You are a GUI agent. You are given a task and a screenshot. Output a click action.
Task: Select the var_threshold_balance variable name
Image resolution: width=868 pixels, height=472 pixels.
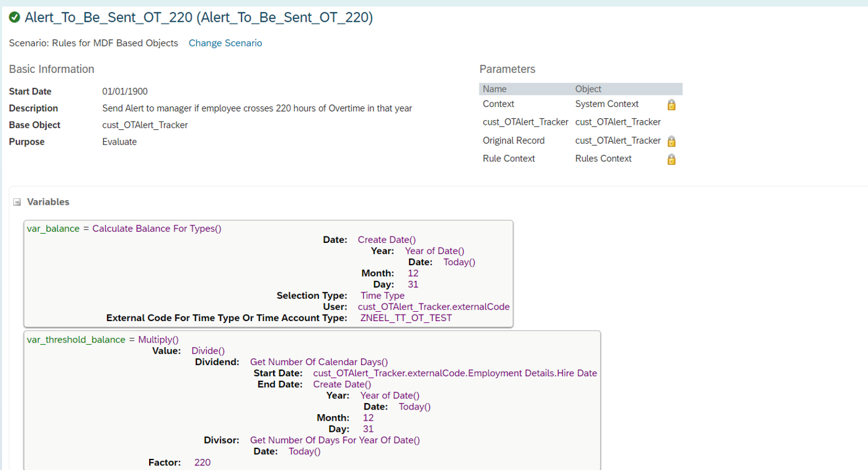click(76, 339)
